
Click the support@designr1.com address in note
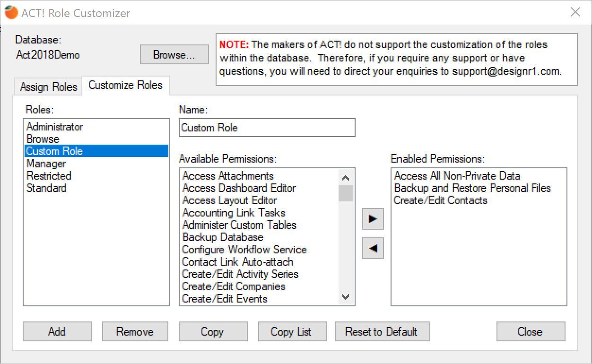[x=506, y=72]
